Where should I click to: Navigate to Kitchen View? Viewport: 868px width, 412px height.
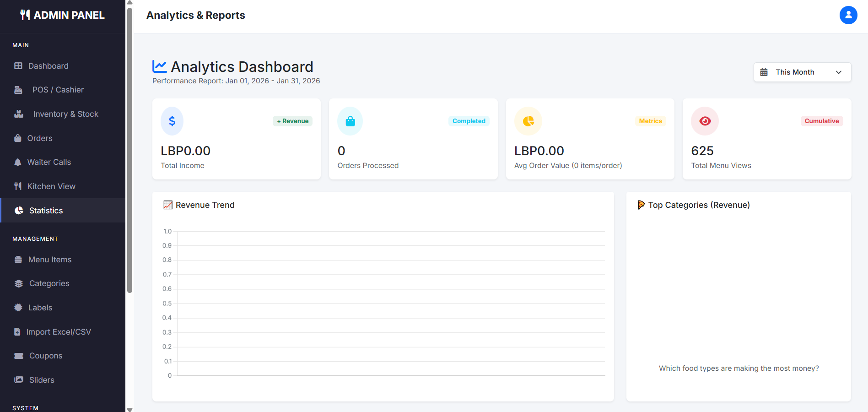pyautogui.click(x=51, y=186)
